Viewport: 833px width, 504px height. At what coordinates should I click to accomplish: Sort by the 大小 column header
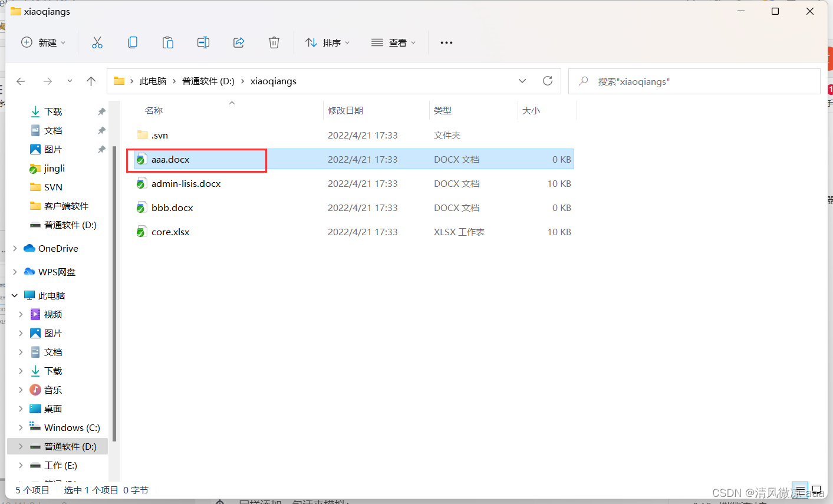point(531,110)
